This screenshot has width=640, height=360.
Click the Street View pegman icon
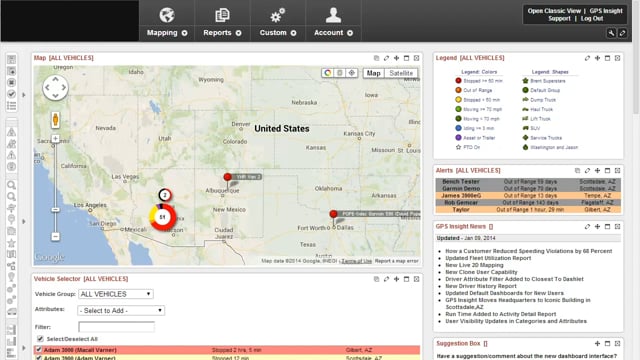[56, 120]
